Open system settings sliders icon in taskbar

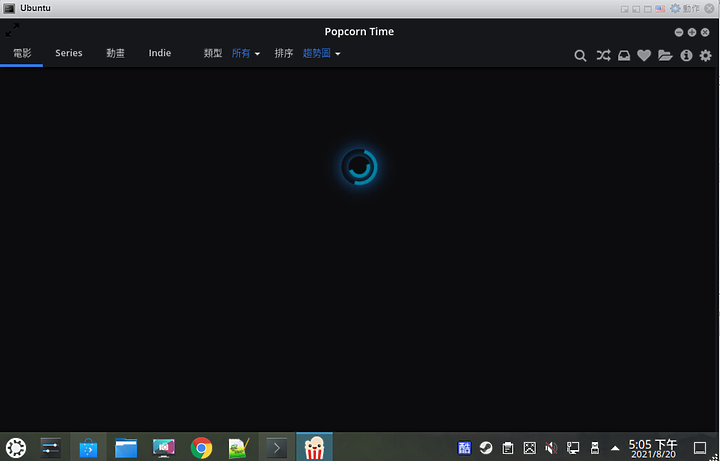point(51,447)
